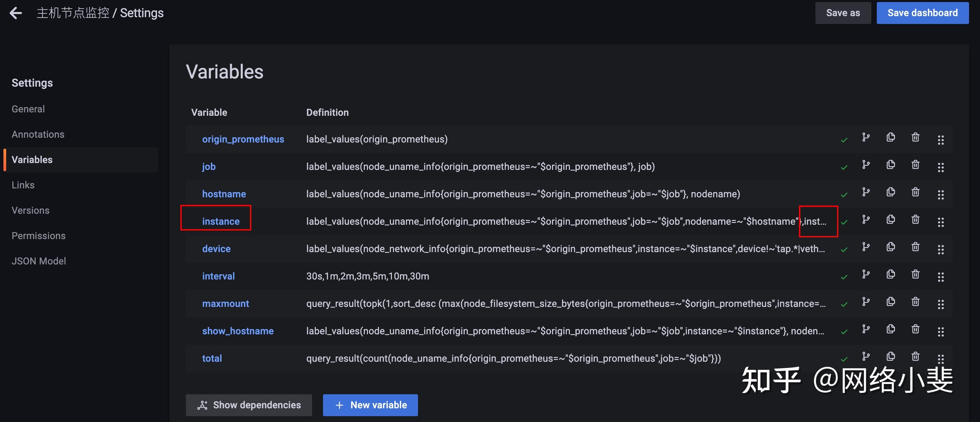Duplicate the device variable with the copy icon
This screenshot has width=980, height=422.
(x=891, y=247)
